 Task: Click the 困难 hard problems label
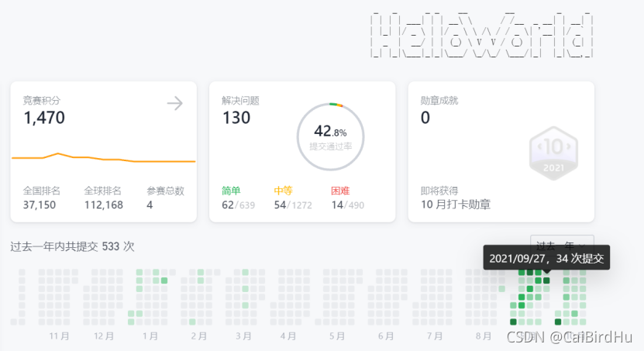[340, 191]
